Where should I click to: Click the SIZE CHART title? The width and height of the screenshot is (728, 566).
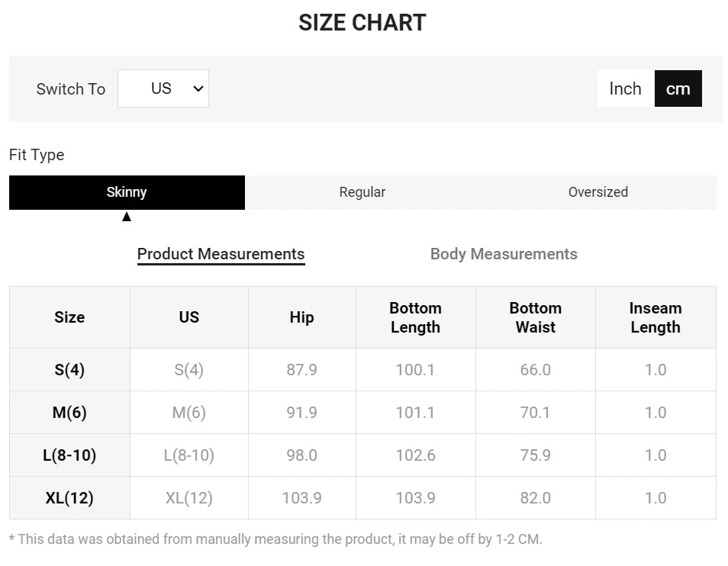coord(363,22)
